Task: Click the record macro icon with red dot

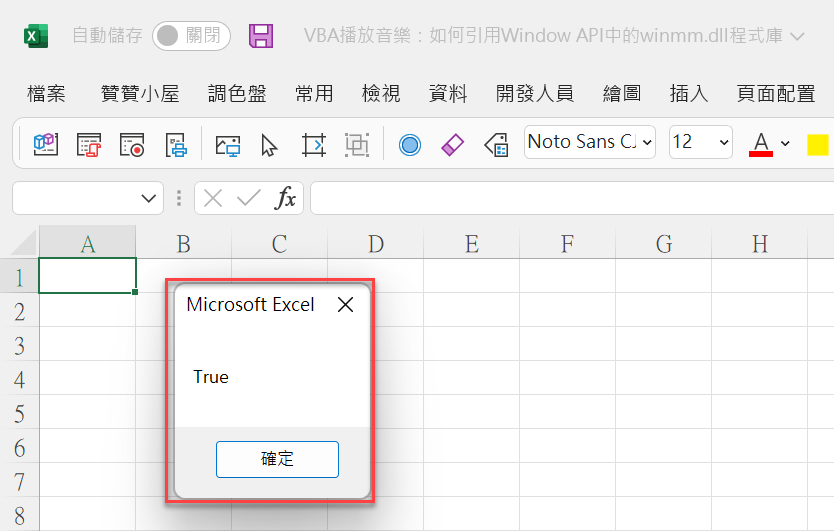Action: click(132, 144)
